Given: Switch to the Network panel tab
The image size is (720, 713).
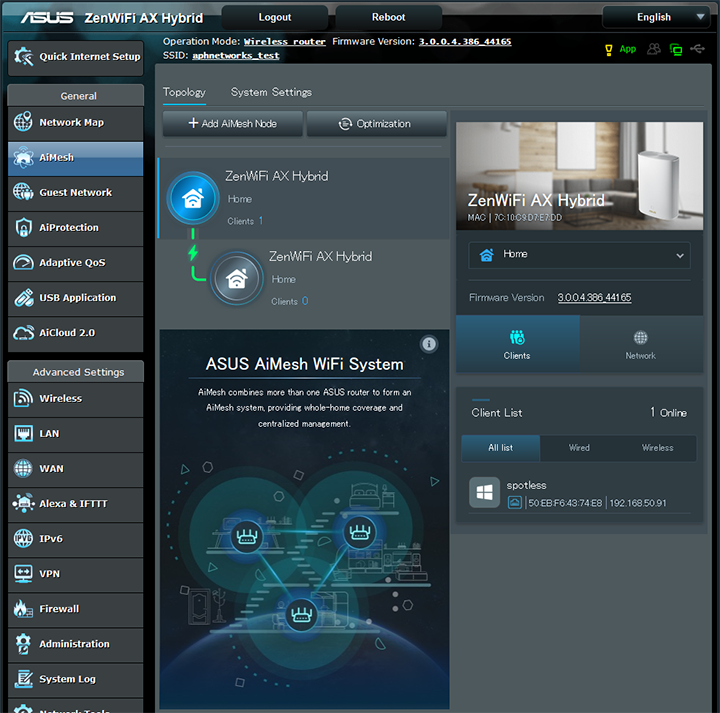Looking at the screenshot, I should click(640, 344).
